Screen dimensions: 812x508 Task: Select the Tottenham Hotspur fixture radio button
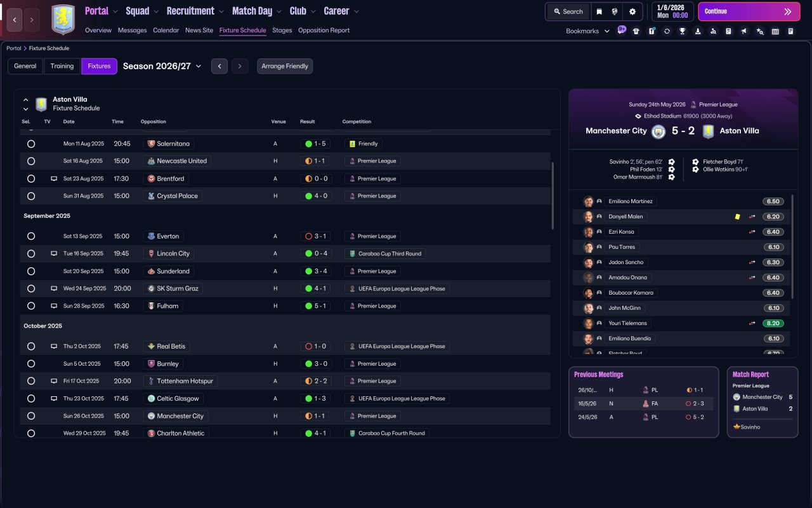pyautogui.click(x=31, y=381)
